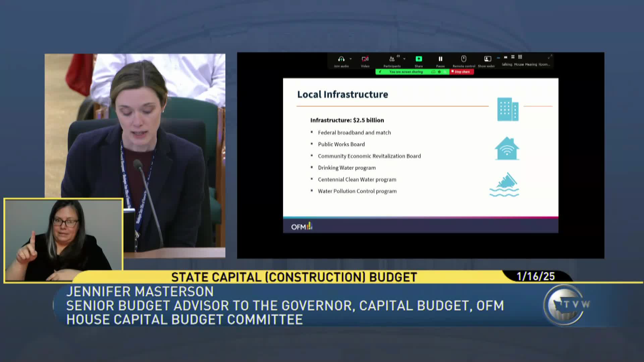Click the OFM logo on slide footer
The image size is (644, 362).
[x=302, y=227]
